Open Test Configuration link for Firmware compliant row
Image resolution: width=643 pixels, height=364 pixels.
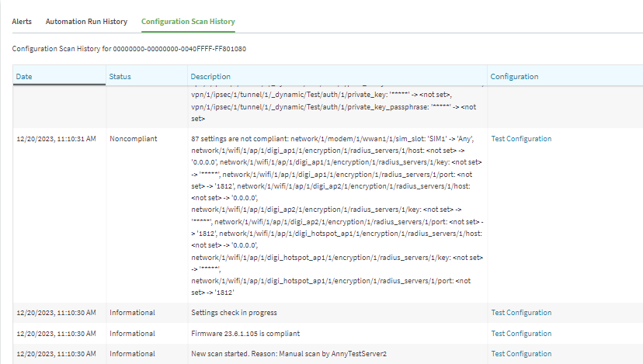tap(521, 334)
